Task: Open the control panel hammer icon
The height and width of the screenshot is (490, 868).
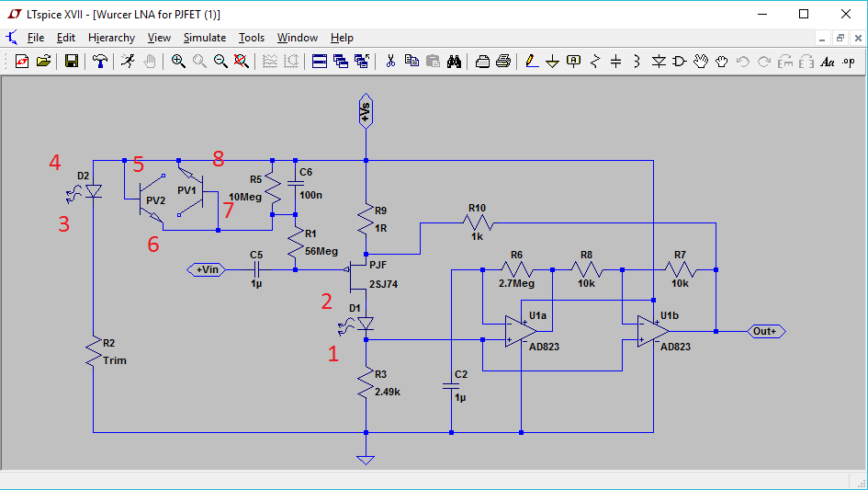Action: point(99,61)
